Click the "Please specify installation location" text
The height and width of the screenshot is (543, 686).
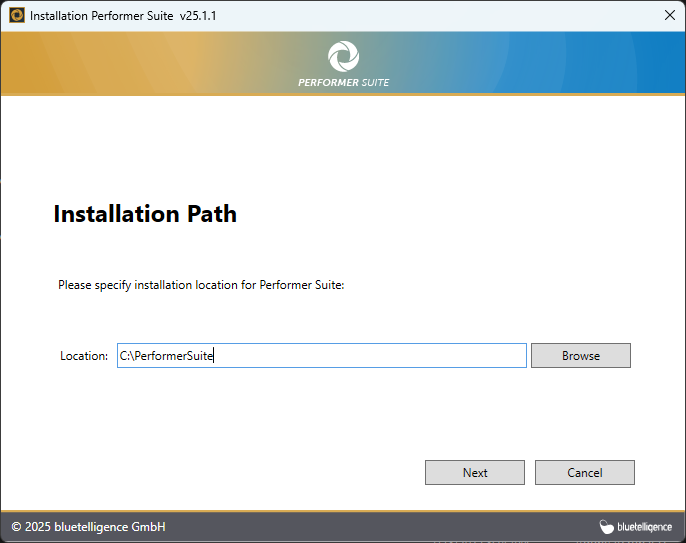click(201, 285)
